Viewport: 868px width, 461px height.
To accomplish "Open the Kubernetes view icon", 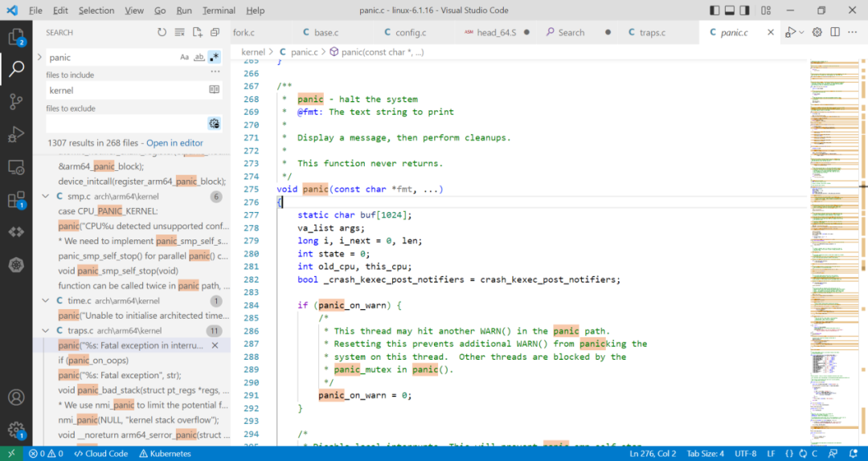I will click(x=16, y=264).
